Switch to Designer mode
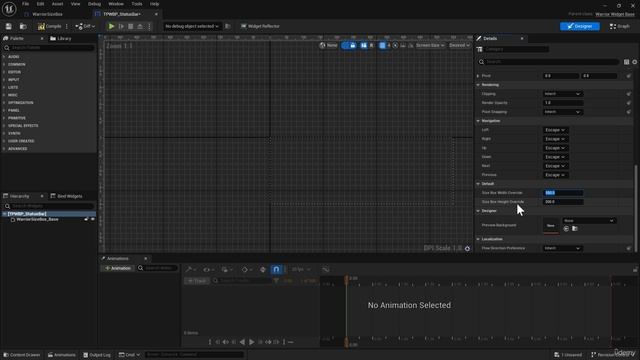Image resolution: width=640 pixels, height=360 pixels. click(x=580, y=26)
